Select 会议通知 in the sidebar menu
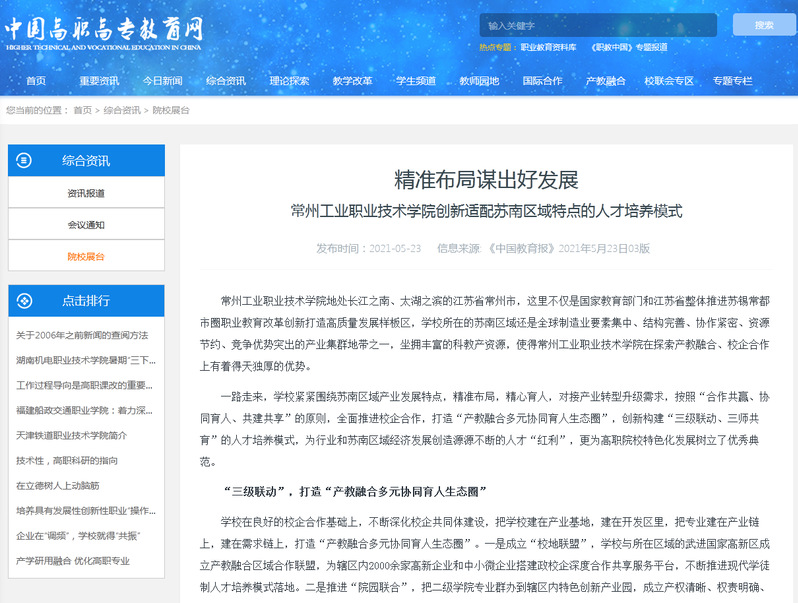 pos(86,225)
